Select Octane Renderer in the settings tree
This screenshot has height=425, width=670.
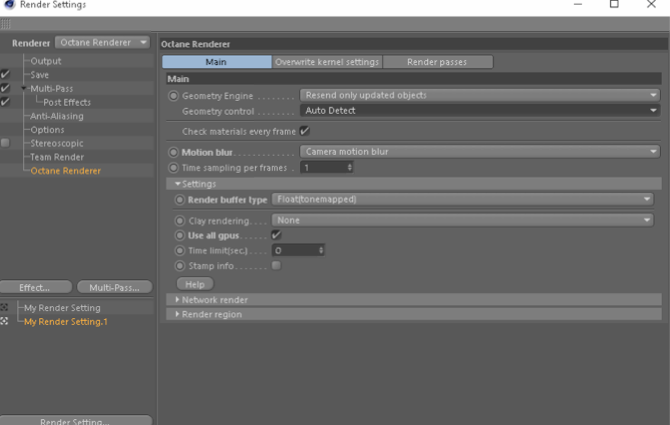pos(65,170)
